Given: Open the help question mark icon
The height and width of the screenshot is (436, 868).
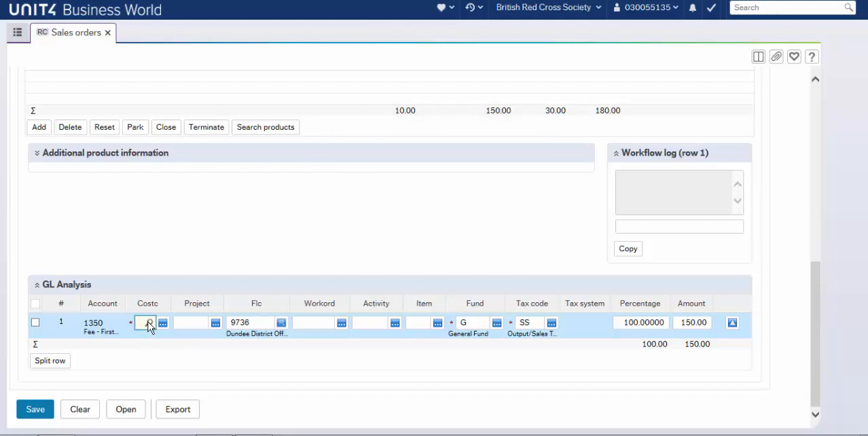Looking at the screenshot, I should tap(812, 57).
